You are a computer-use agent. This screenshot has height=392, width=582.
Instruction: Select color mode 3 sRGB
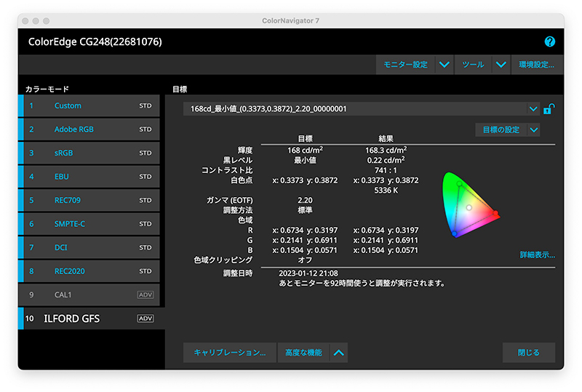tap(89, 153)
